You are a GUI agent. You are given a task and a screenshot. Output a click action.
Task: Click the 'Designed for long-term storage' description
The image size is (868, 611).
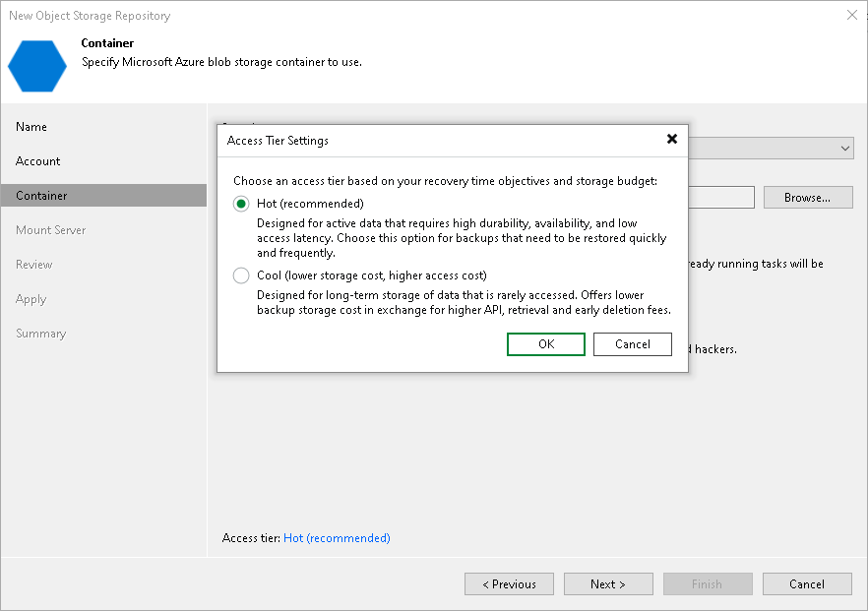pyautogui.click(x=464, y=302)
